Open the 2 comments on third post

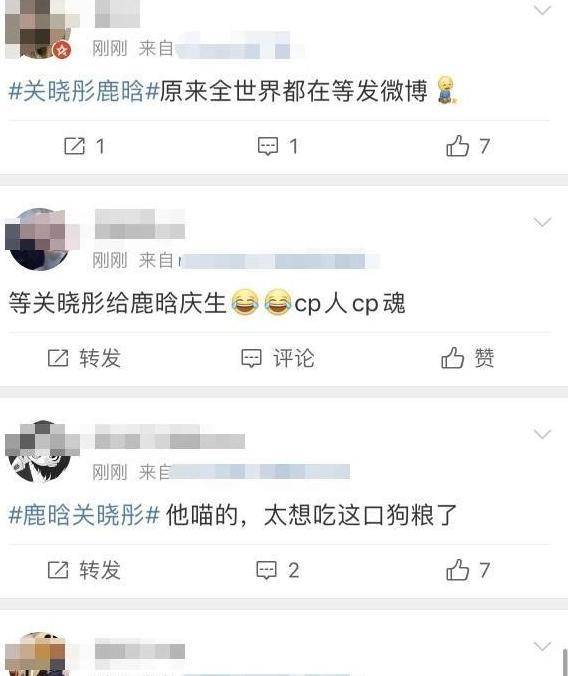click(278, 570)
